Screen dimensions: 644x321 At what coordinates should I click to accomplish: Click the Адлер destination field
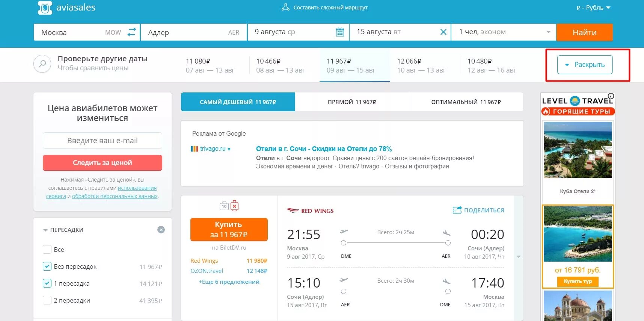coord(194,32)
